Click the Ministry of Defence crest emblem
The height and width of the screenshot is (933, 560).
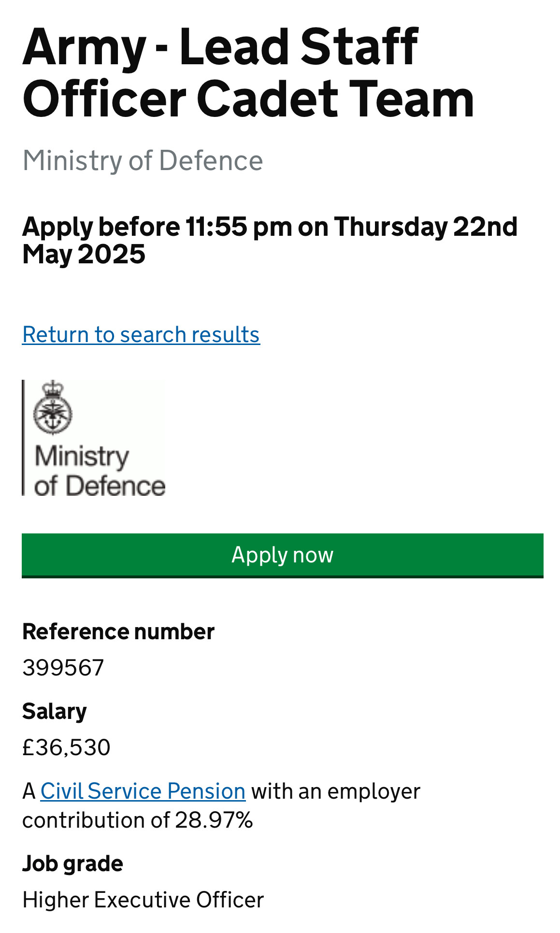53,407
